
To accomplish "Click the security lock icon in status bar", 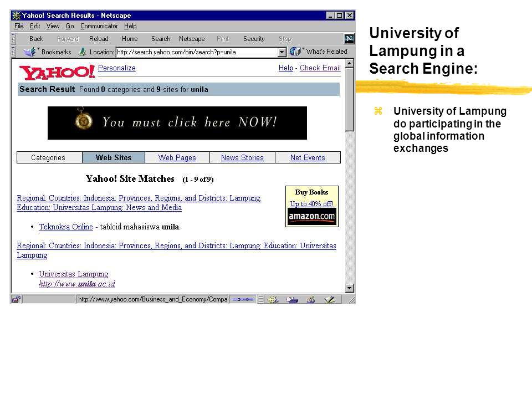I will tap(16, 299).
